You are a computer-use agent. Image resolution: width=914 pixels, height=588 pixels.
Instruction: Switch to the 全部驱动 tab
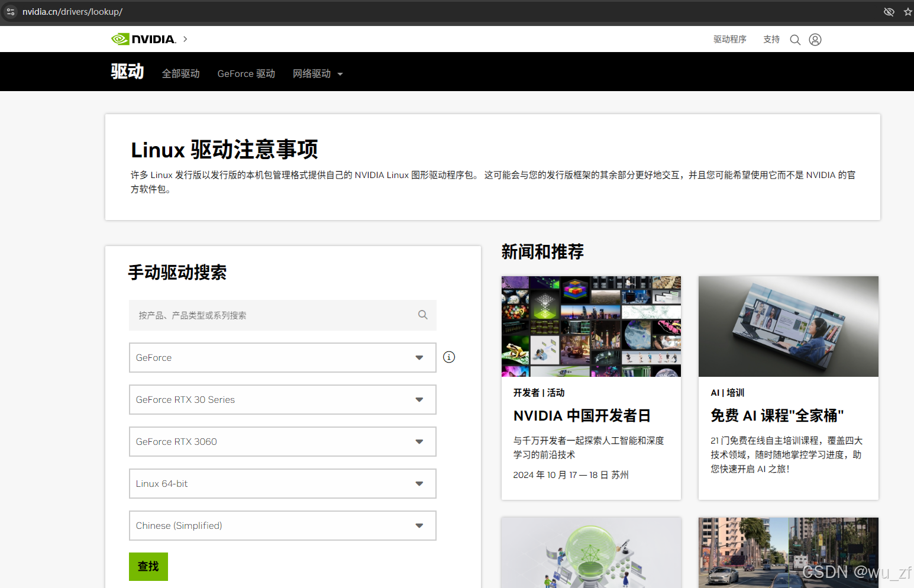pyautogui.click(x=180, y=73)
